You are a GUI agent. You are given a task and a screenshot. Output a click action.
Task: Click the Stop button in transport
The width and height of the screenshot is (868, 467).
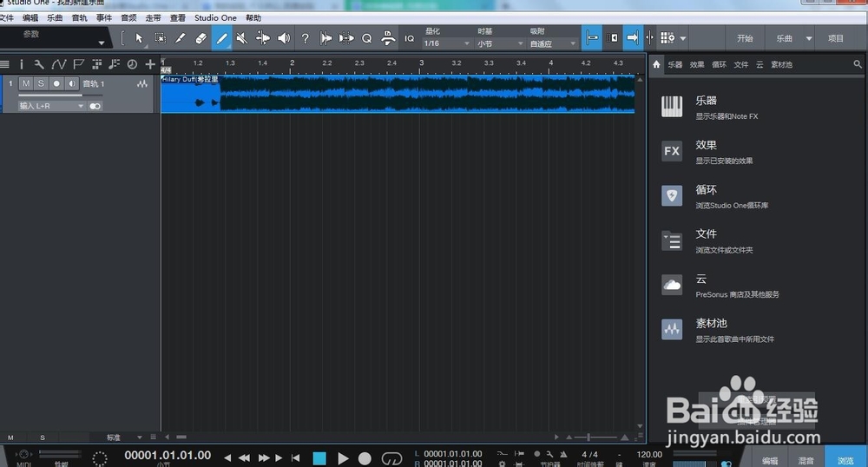pyautogui.click(x=319, y=458)
